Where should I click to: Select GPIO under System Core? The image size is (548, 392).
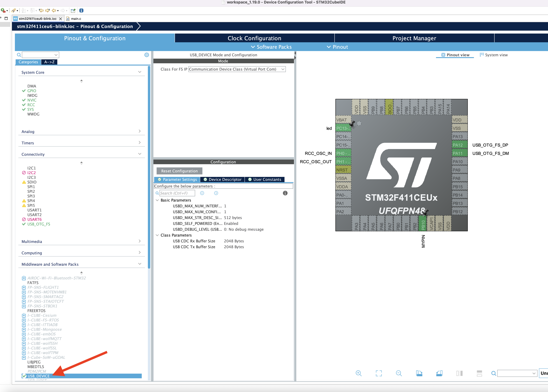[x=32, y=91]
